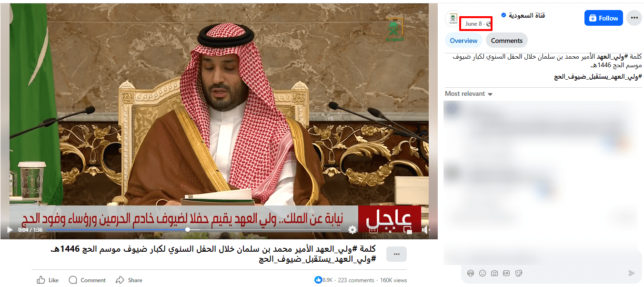Play the video
644x287 pixels.
[x=10, y=230]
